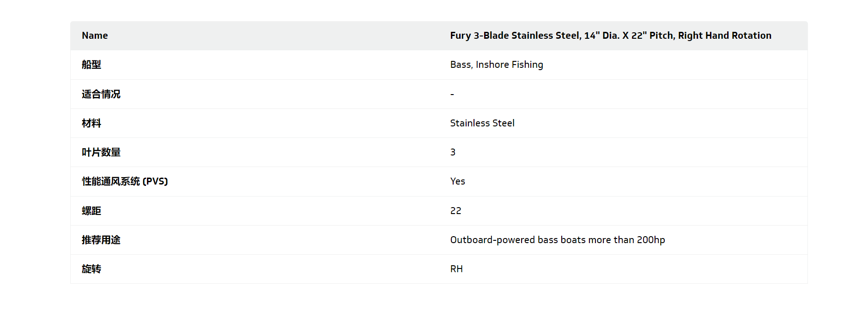Select the 螺距 row label
The width and height of the screenshot is (868, 316).
[91, 211]
